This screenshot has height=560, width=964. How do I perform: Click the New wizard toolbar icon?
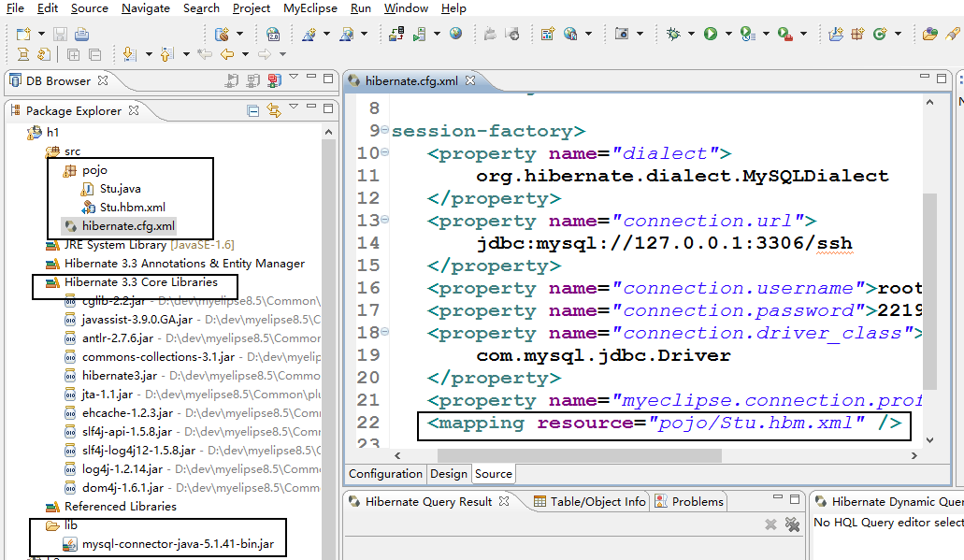23,35
